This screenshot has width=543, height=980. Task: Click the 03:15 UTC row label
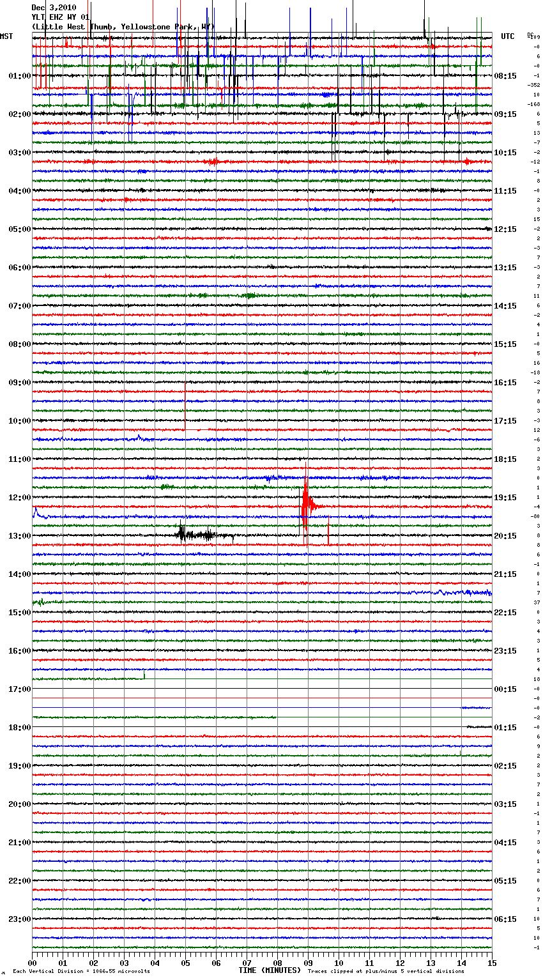point(505,804)
